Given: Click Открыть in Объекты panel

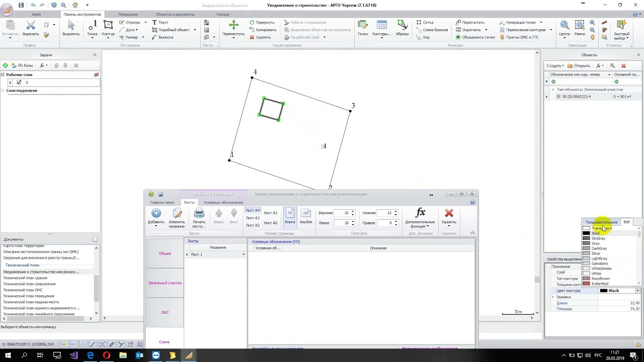Looking at the screenshot, I should 579,65.
